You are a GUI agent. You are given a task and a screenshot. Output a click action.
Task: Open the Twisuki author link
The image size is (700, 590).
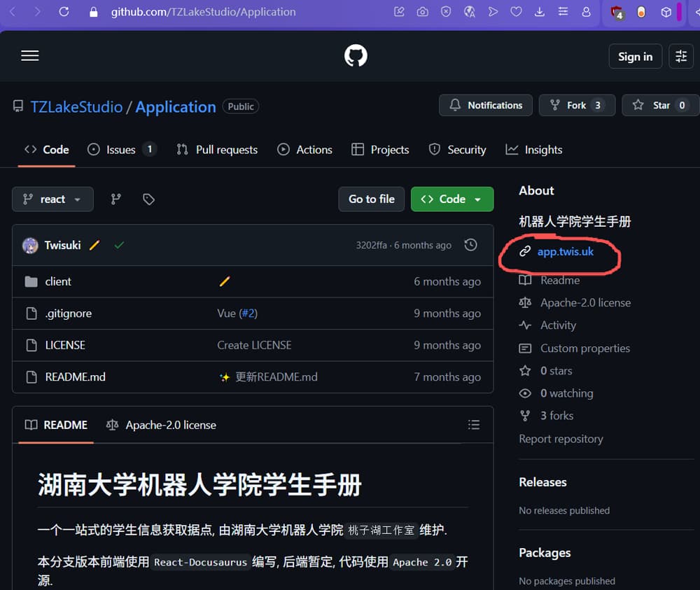[x=62, y=246]
